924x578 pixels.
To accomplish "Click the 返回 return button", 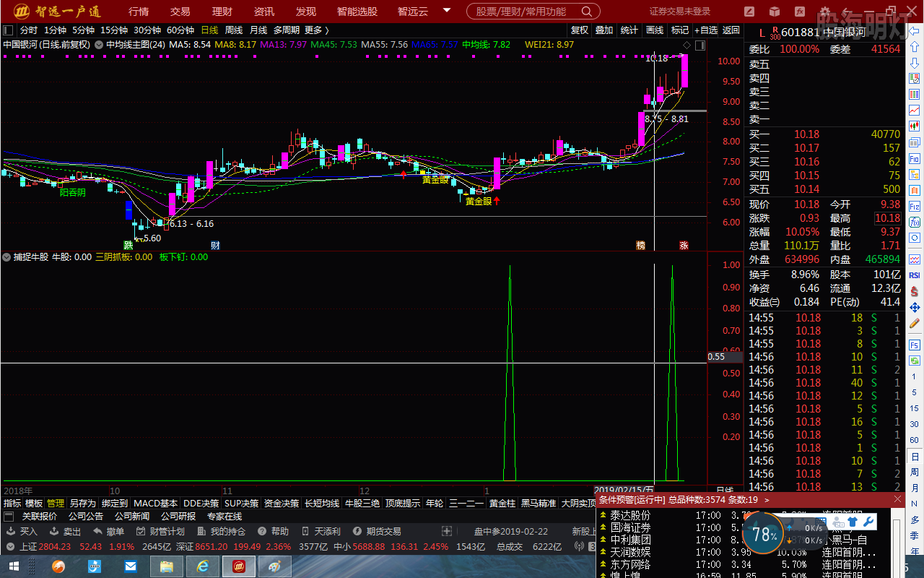I will tap(731, 30).
